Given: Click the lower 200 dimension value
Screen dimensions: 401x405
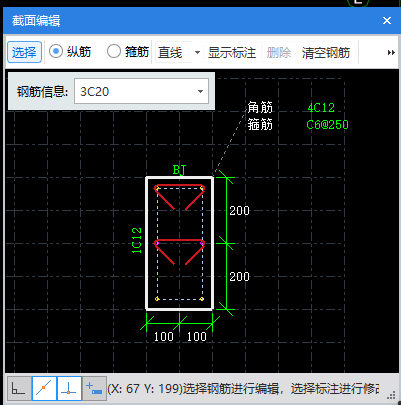Looking at the screenshot, I should tap(239, 277).
